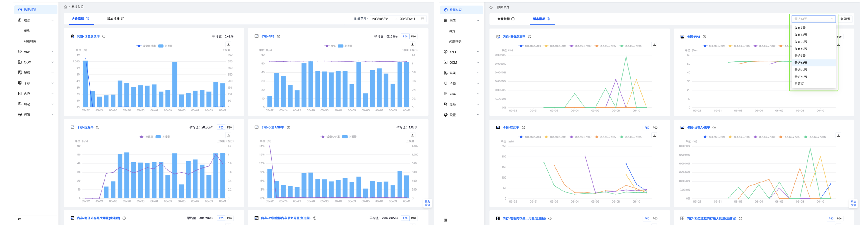Download the 闪退-设备崩溃率 chart in the 大盘指标 view

[x=228, y=44]
